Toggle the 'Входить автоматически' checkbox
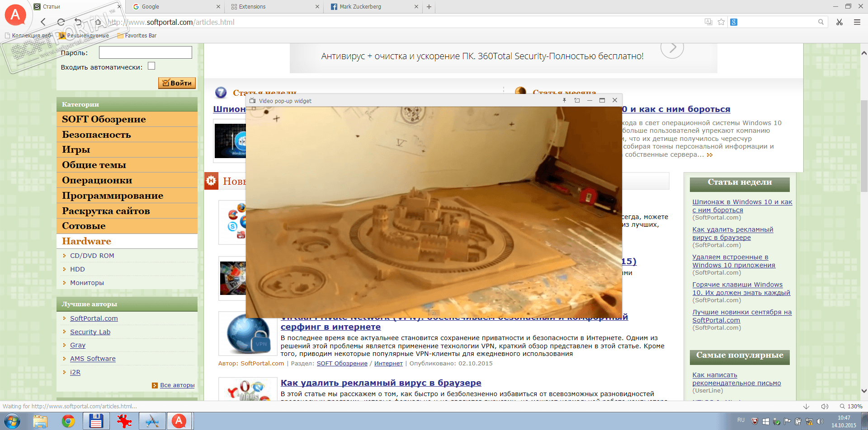 [151, 66]
